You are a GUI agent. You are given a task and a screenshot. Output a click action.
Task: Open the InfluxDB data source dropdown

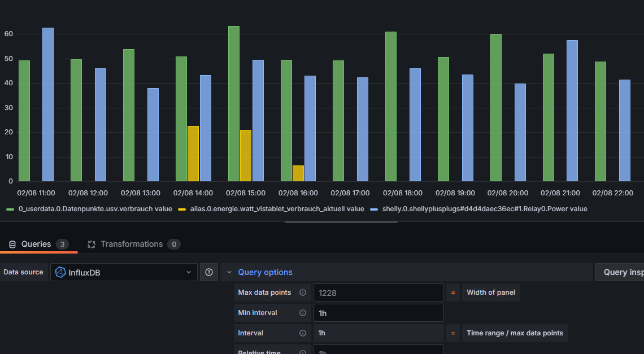(124, 272)
